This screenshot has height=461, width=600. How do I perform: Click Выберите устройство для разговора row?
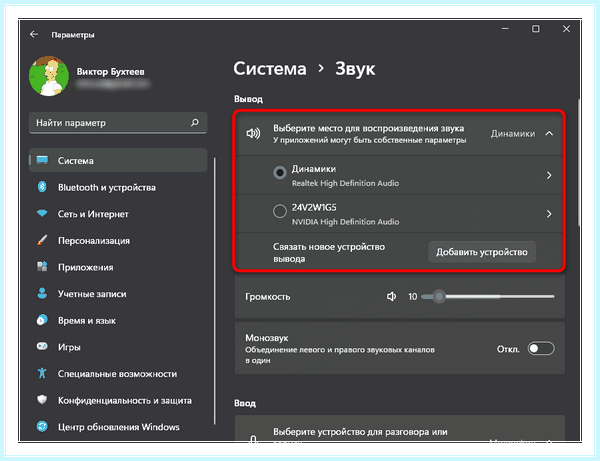coord(400,428)
